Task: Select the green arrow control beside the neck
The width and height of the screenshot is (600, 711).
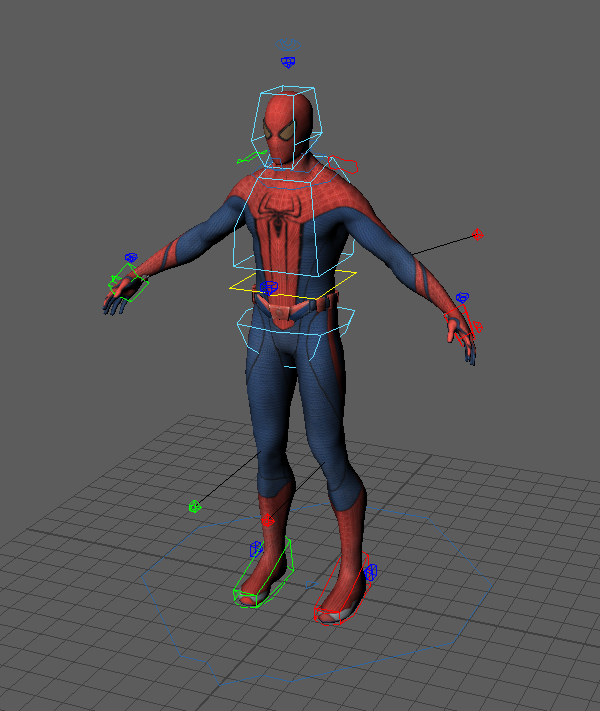Action: pos(252,157)
